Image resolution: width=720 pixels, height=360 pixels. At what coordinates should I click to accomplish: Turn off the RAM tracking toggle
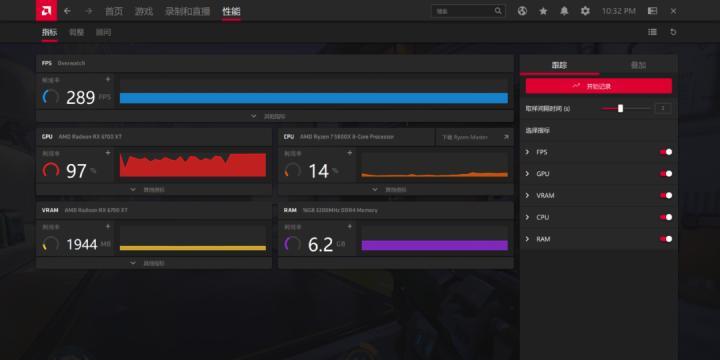[666, 239]
